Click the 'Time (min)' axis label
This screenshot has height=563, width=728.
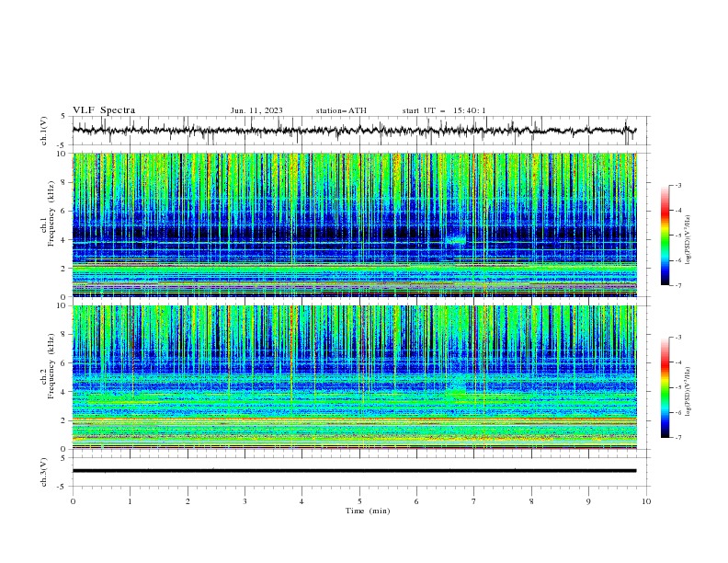368,511
